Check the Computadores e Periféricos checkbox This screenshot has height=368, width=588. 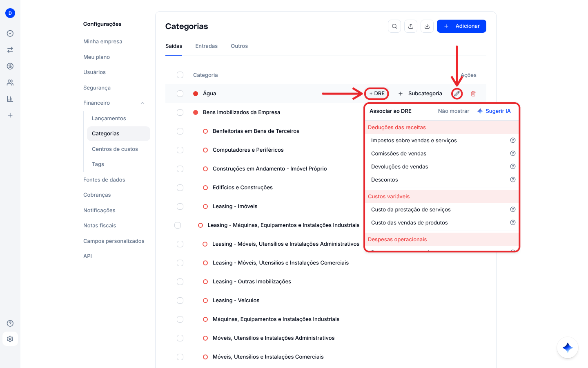point(180,150)
